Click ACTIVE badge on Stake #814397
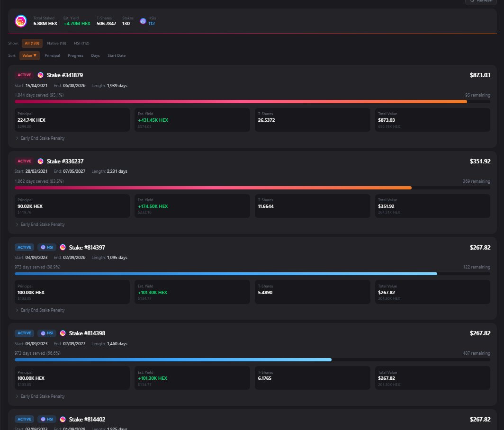This screenshot has height=430, width=504. [x=25, y=247]
